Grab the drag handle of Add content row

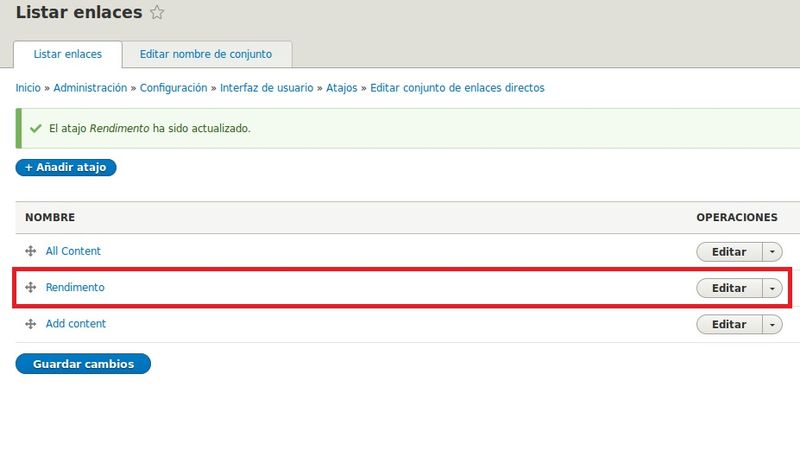pyautogui.click(x=31, y=324)
